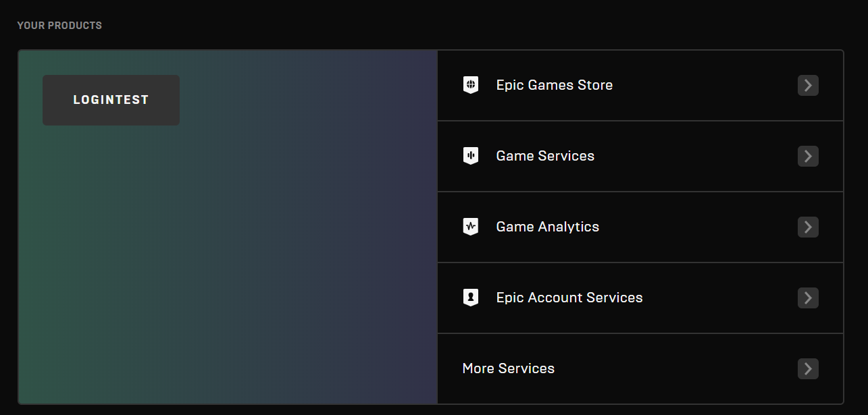
Task: Expand the More Services chevron arrow
Action: click(x=808, y=368)
